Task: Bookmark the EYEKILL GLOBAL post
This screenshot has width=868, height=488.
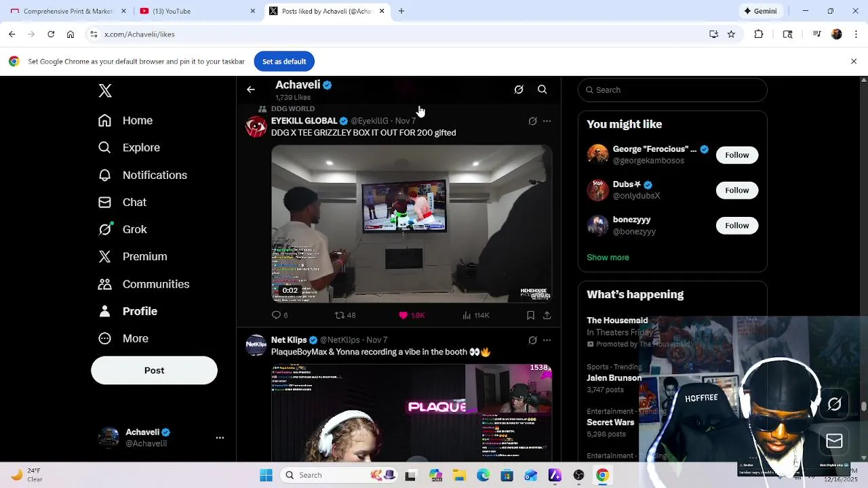Action: 530,315
